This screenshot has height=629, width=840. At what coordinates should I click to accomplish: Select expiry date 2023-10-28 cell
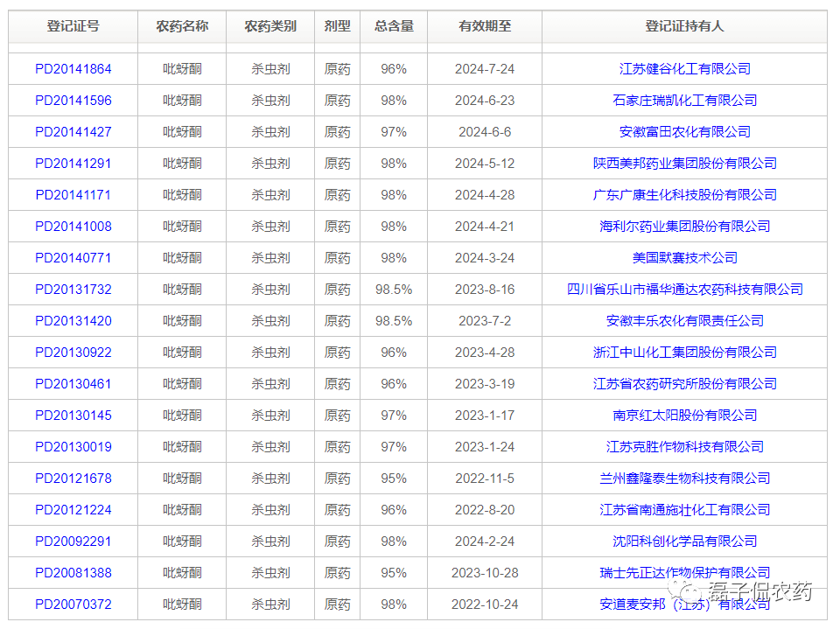pos(485,573)
